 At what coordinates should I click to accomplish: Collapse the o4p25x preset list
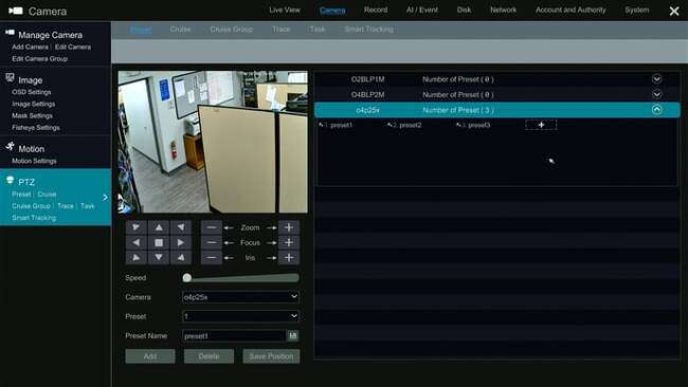656,110
